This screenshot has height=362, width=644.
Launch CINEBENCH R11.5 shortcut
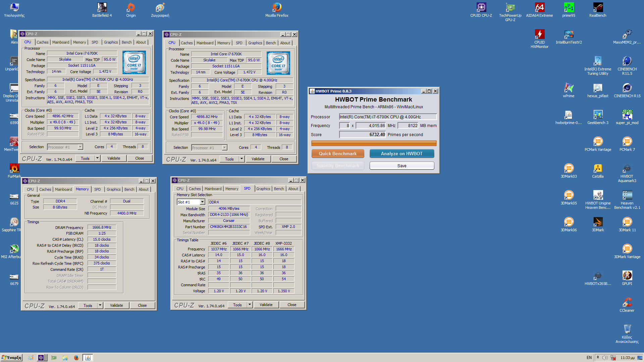(627, 66)
